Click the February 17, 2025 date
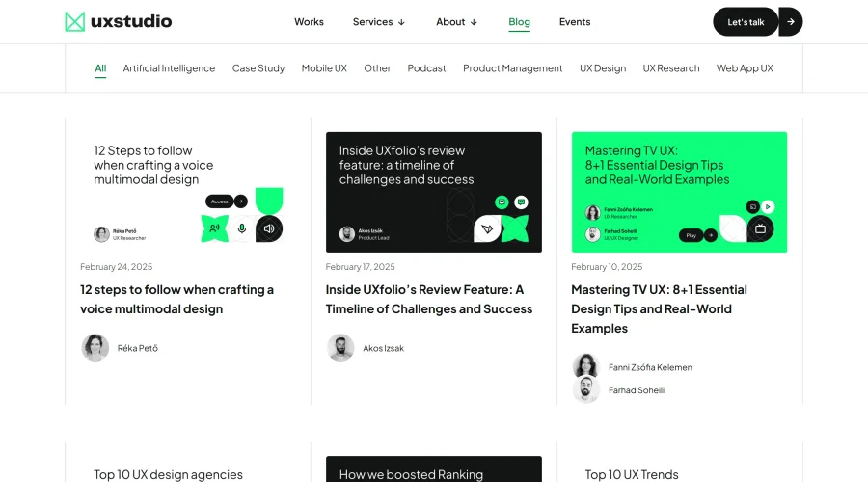This screenshot has width=868, height=482. tap(361, 267)
